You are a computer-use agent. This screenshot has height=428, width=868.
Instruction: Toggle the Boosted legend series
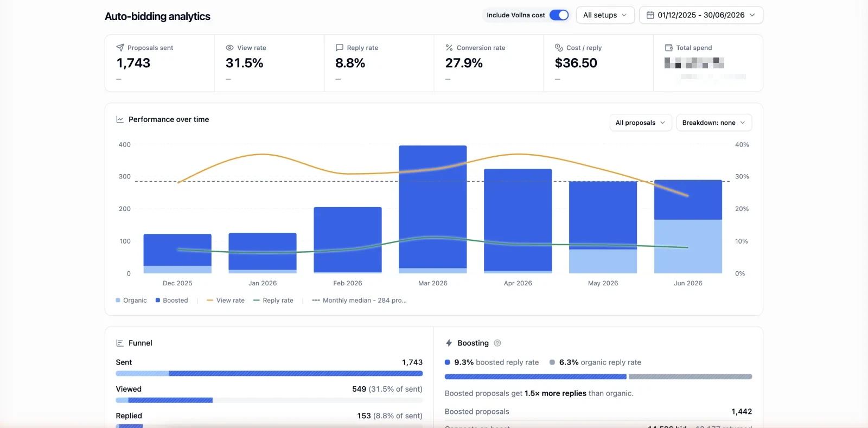[x=171, y=301]
